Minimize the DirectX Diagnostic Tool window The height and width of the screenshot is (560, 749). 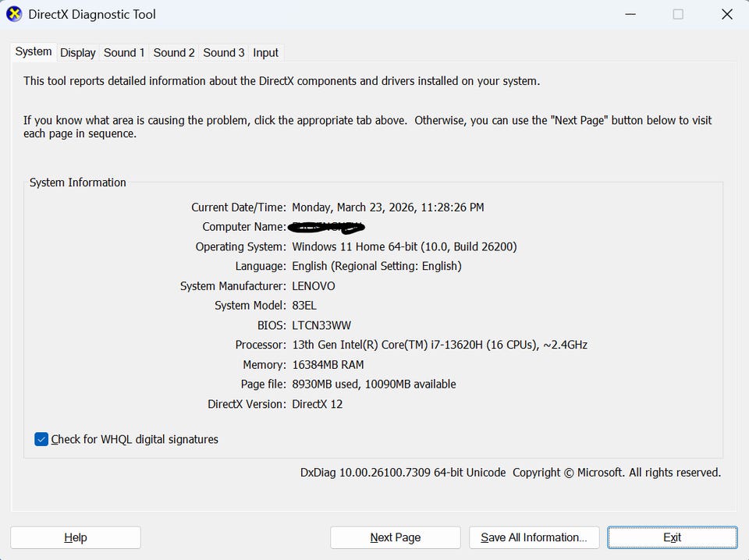click(630, 14)
